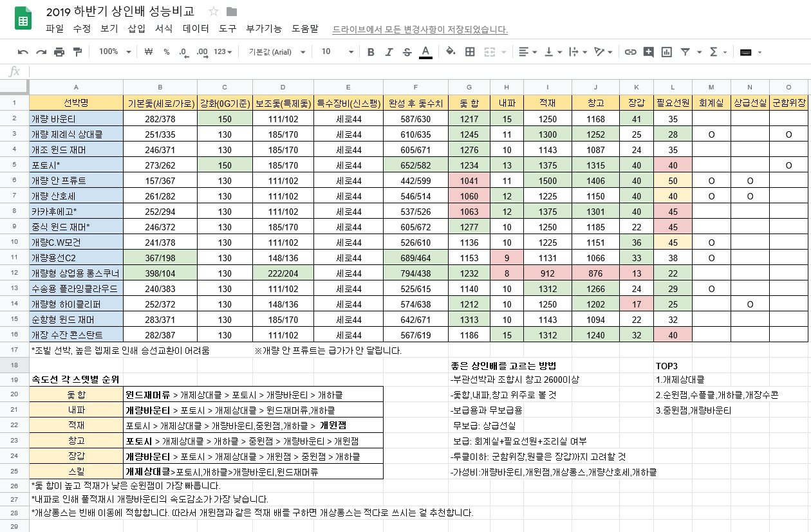Screen dimensions: 811x532
Task: Click decrease decimal places icon
Action: point(183,52)
